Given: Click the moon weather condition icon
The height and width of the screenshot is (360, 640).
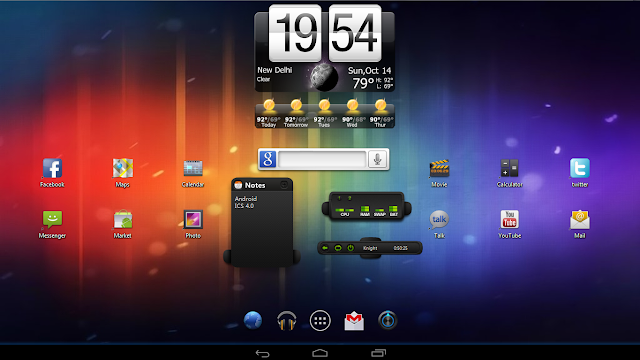Looking at the screenshot, I should coord(324,77).
